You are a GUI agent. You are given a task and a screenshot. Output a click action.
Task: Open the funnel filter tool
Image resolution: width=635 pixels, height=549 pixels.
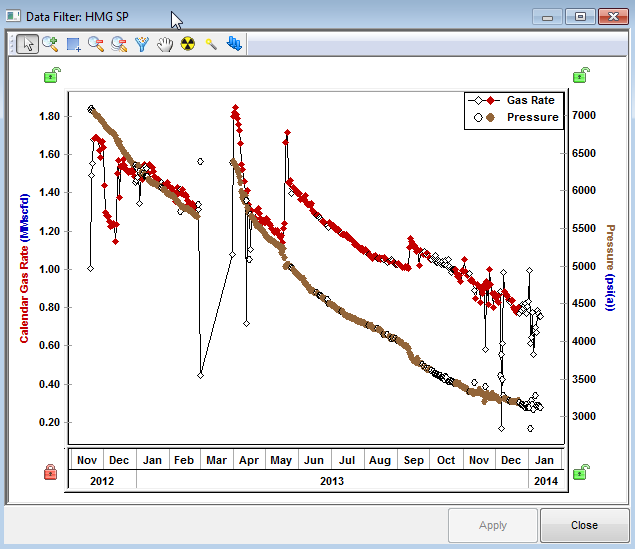[x=142, y=44]
